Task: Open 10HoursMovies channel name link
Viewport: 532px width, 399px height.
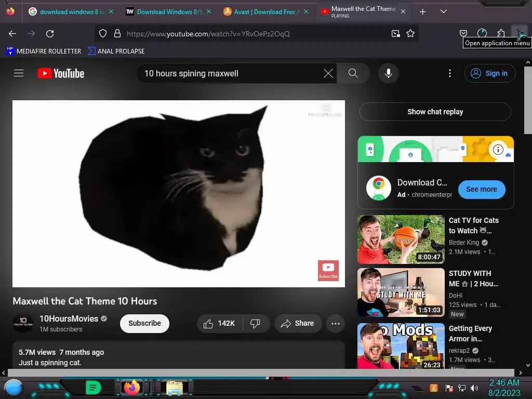Action: [x=69, y=318]
